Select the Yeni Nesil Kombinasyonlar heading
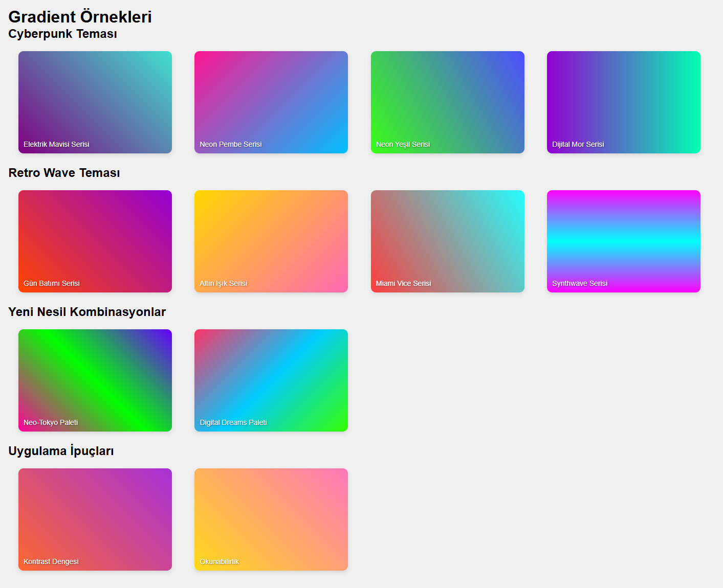 pos(87,312)
